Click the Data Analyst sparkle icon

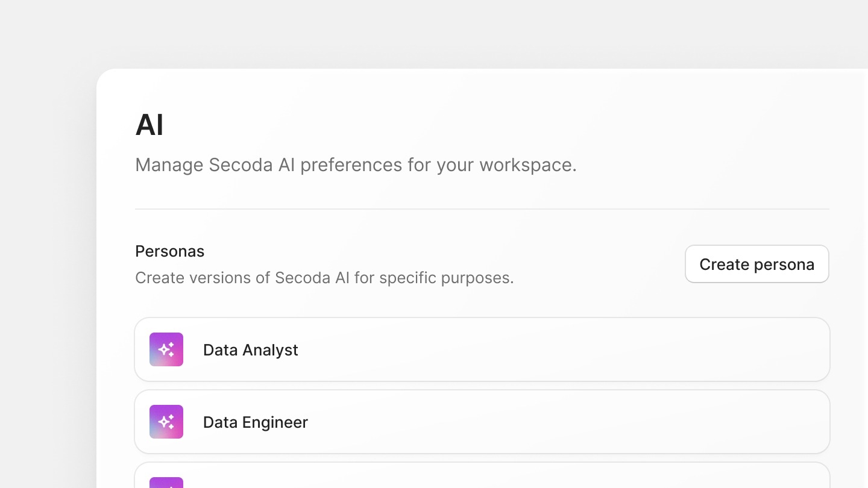pyautogui.click(x=166, y=349)
